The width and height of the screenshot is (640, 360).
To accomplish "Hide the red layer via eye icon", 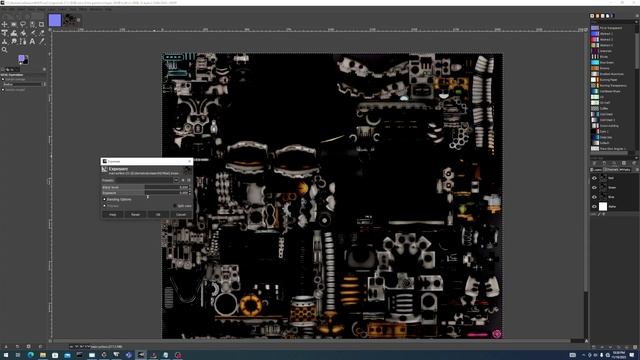I will 594,178.
